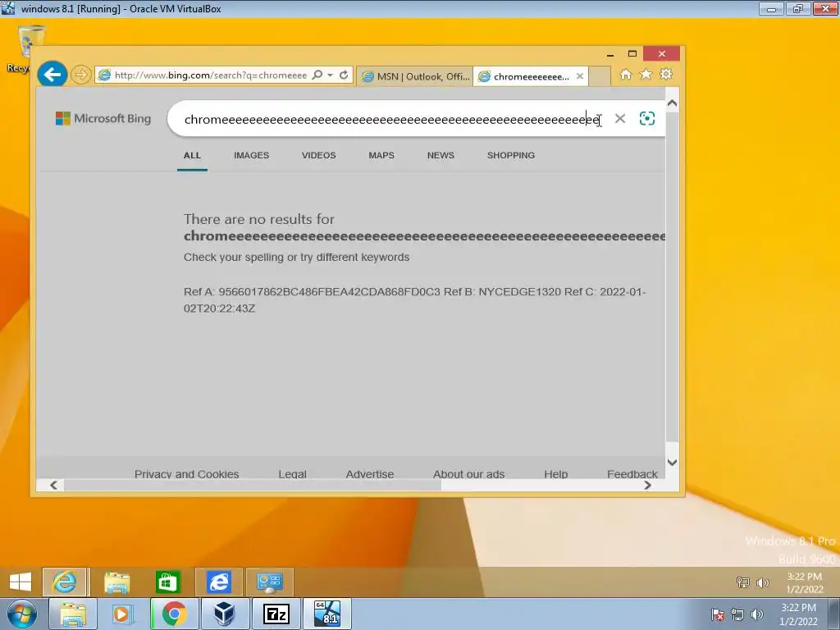The height and width of the screenshot is (630, 840).
Task: Click inside the Bing search box
Action: 391,119
